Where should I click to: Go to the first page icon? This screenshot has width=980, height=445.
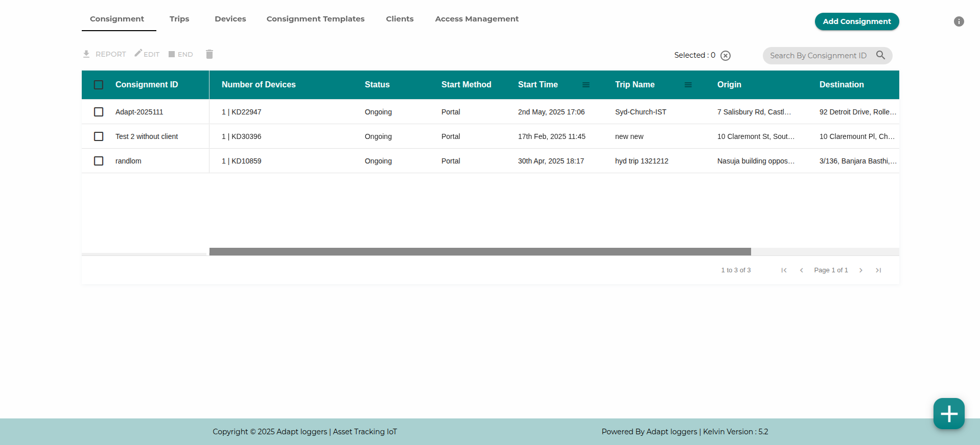(784, 270)
